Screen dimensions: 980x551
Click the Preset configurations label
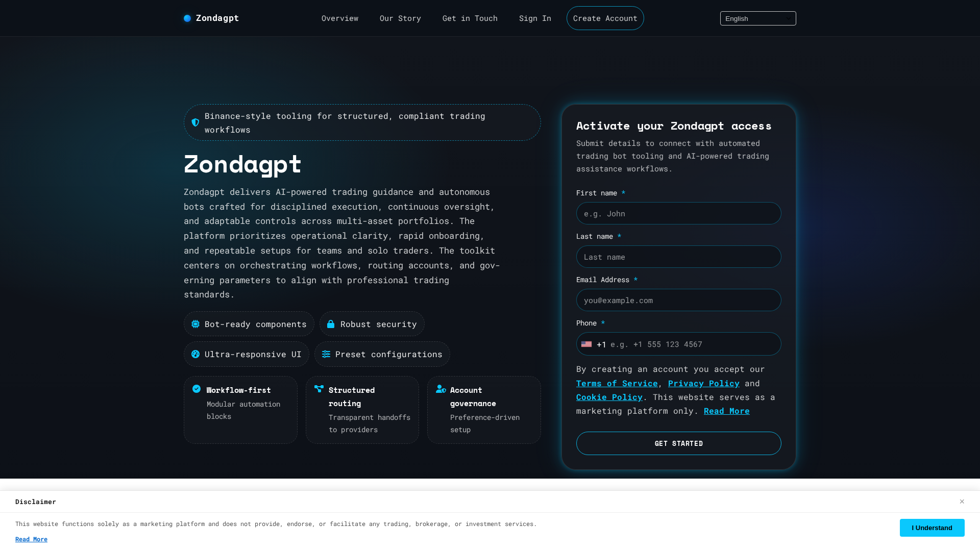click(x=389, y=354)
